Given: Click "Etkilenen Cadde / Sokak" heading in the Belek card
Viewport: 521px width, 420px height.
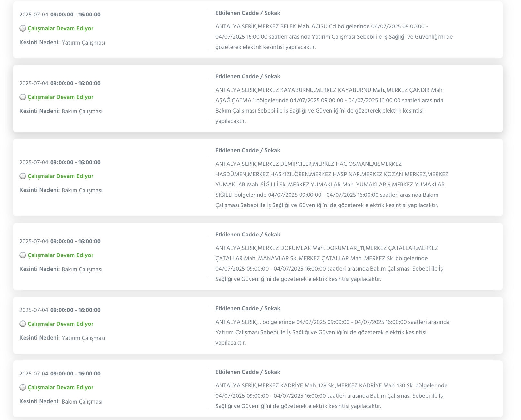Looking at the screenshot, I should coord(248,13).
